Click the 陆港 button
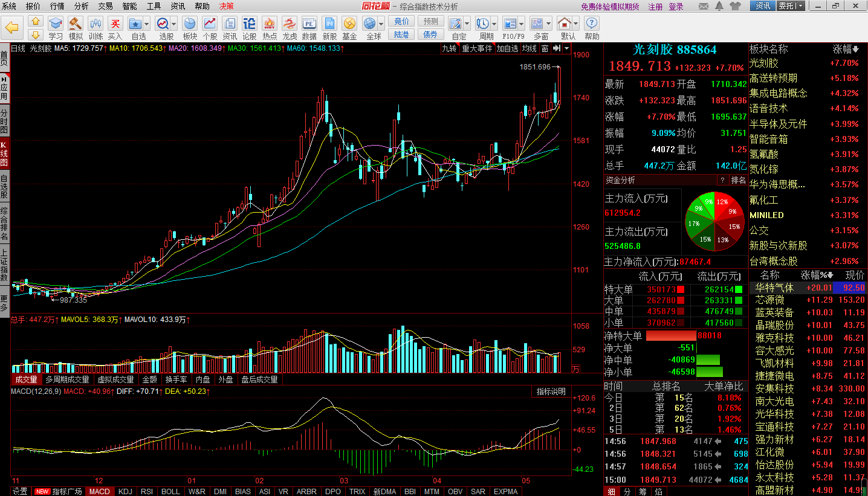868x496 pixels. (x=401, y=34)
